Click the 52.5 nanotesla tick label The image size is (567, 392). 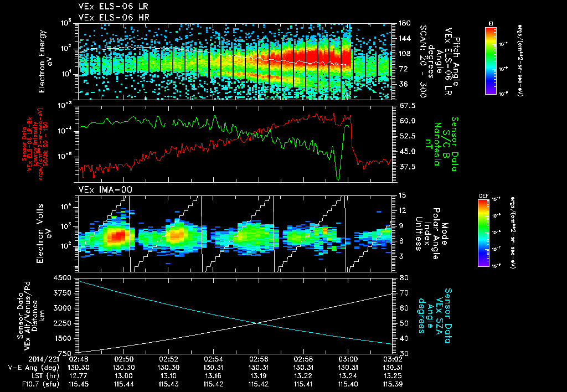[x=407, y=136]
